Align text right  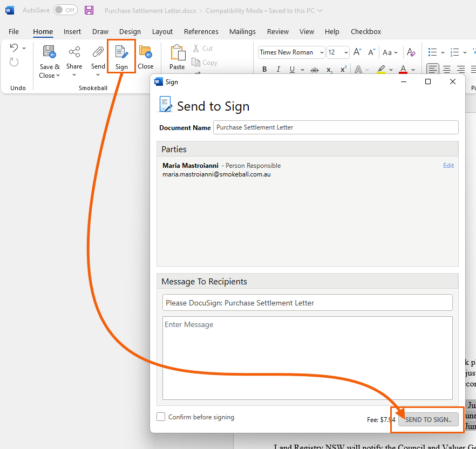pos(461,70)
